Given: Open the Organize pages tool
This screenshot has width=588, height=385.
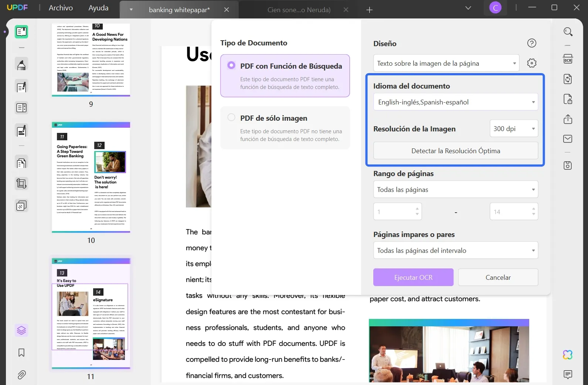Looking at the screenshot, I should 21,163.
